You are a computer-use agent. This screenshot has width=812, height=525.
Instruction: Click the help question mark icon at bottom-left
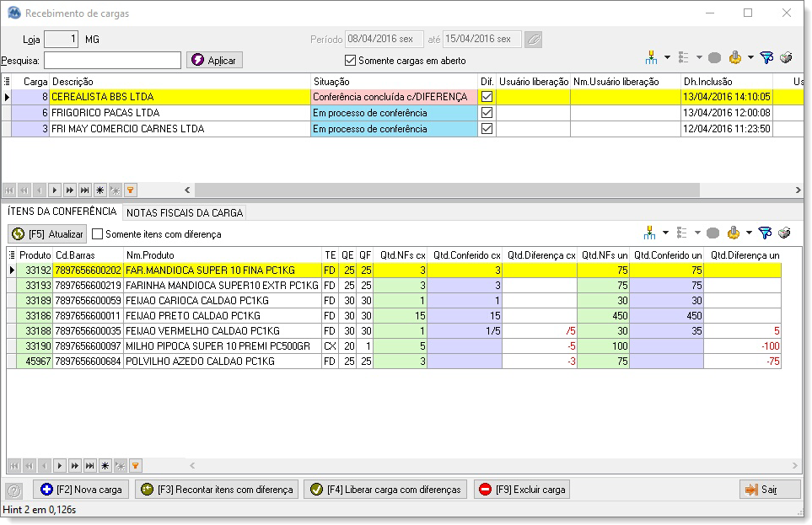14,490
